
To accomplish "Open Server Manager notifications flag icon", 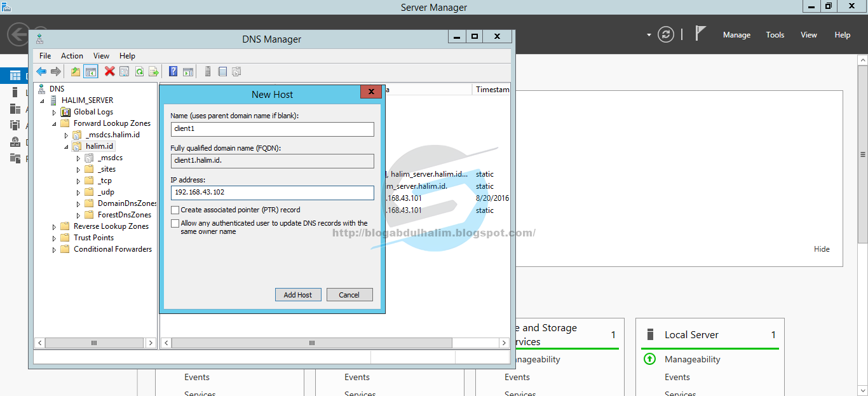I will pyautogui.click(x=700, y=34).
